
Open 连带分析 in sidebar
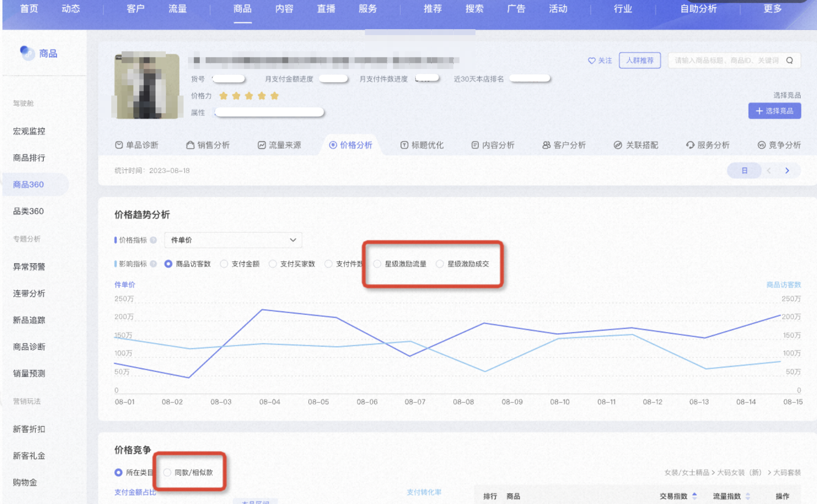tap(29, 294)
